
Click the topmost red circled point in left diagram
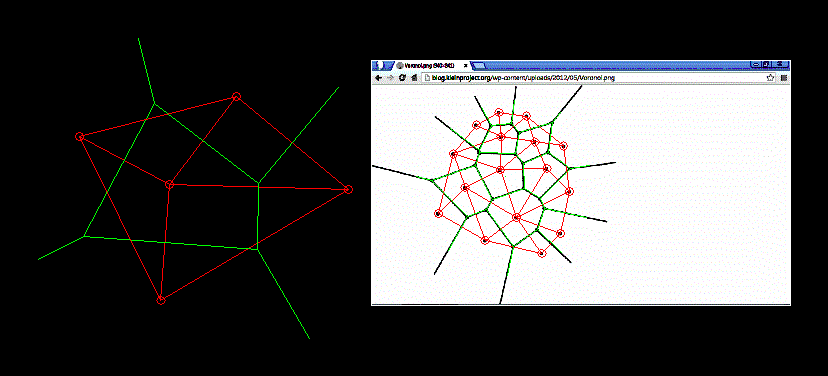[x=236, y=97]
